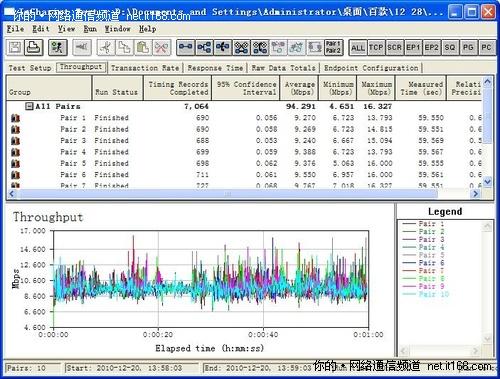Click the table horizontal scroll right arrow
This screenshot has width=500, height=379.
pos(475,194)
